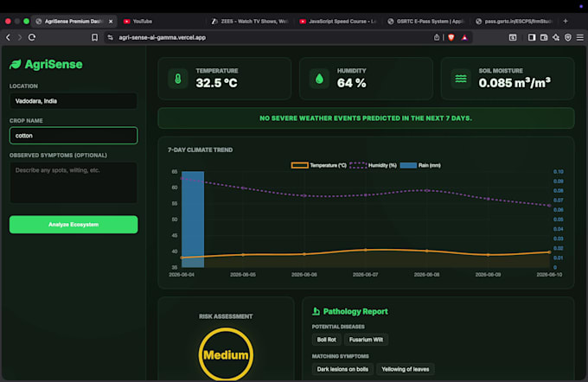Close the AgriSense Premium Dashboard tab
Viewport: 588px width, 382px height.
click(x=111, y=22)
